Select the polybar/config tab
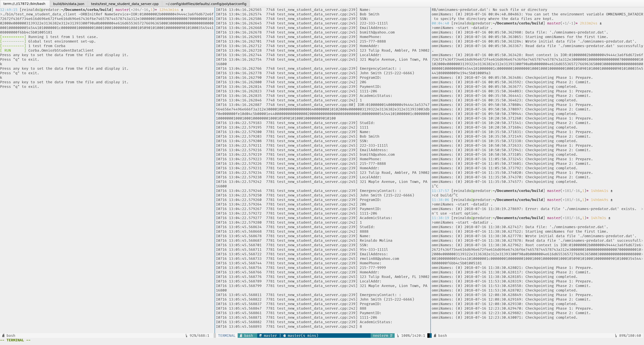The image size is (644, 345). click(x=205, y=4)
